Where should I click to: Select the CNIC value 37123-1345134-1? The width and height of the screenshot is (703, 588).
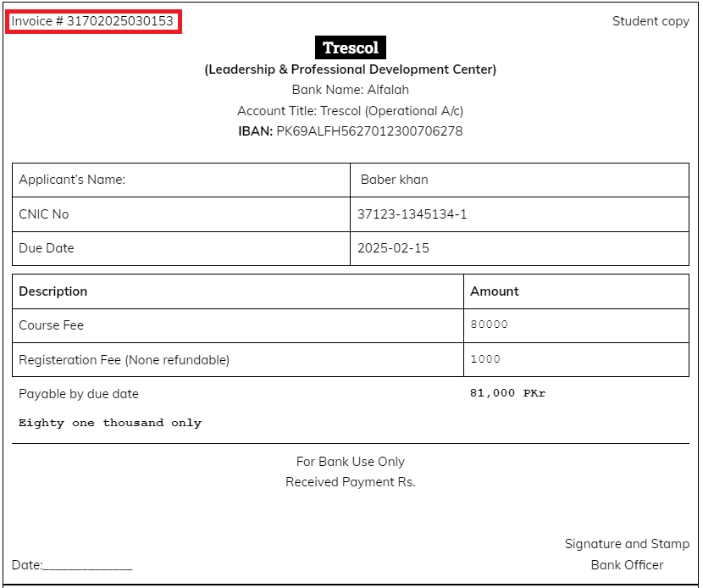pyautogui.click(x=412, y=214)
